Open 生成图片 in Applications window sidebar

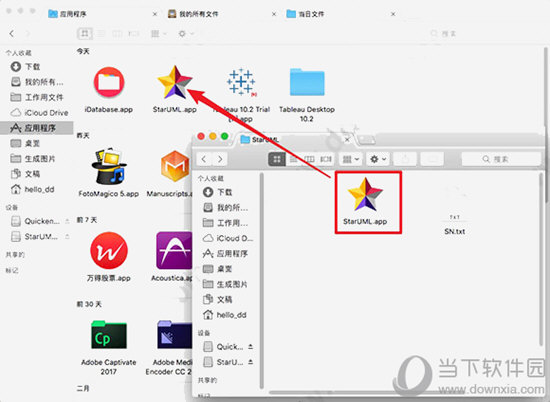(33, 159)
